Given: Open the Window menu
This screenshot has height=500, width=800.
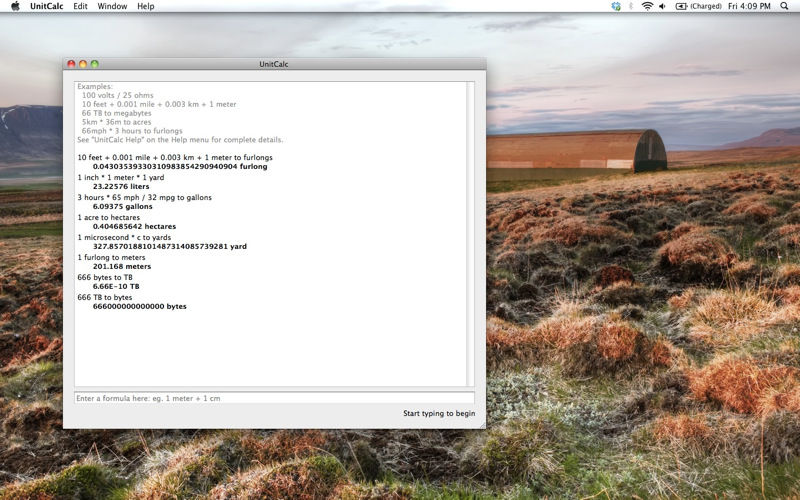Looking at the screenshot, I should [x=112, y=6].
